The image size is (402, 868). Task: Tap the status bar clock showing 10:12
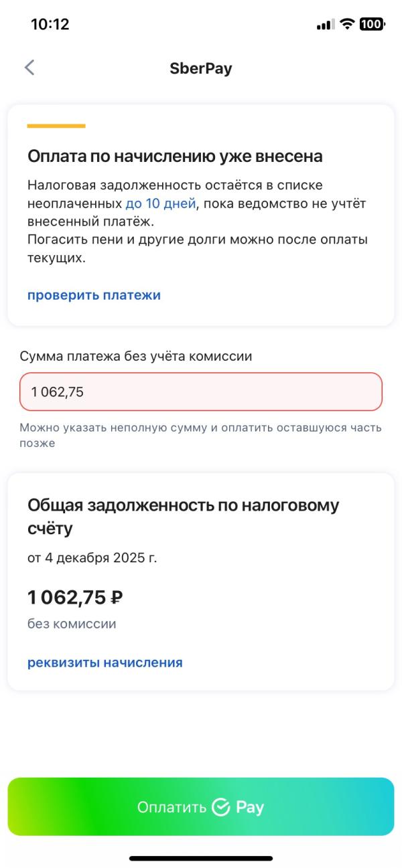(x=50, y=25)
